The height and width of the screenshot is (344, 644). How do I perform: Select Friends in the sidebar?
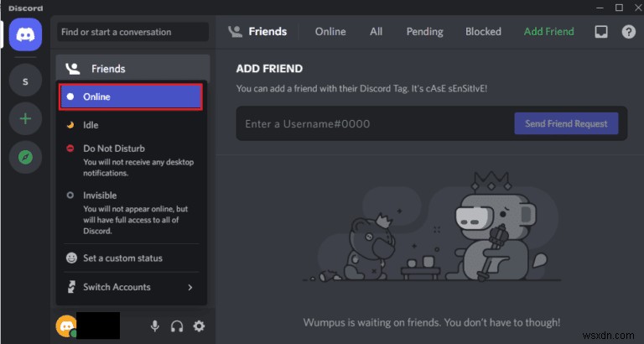(x=132, y=69)
